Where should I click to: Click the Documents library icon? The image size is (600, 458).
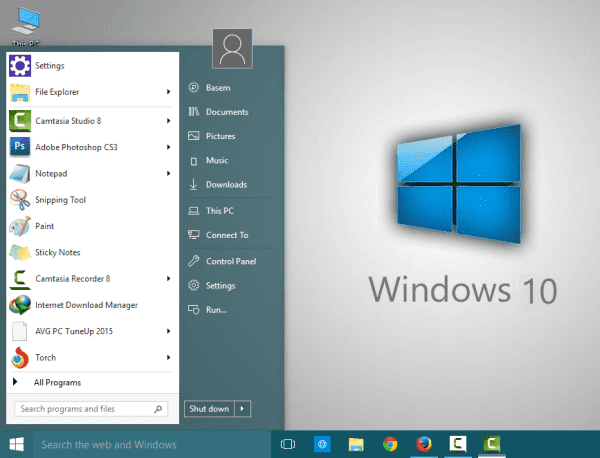194,112
